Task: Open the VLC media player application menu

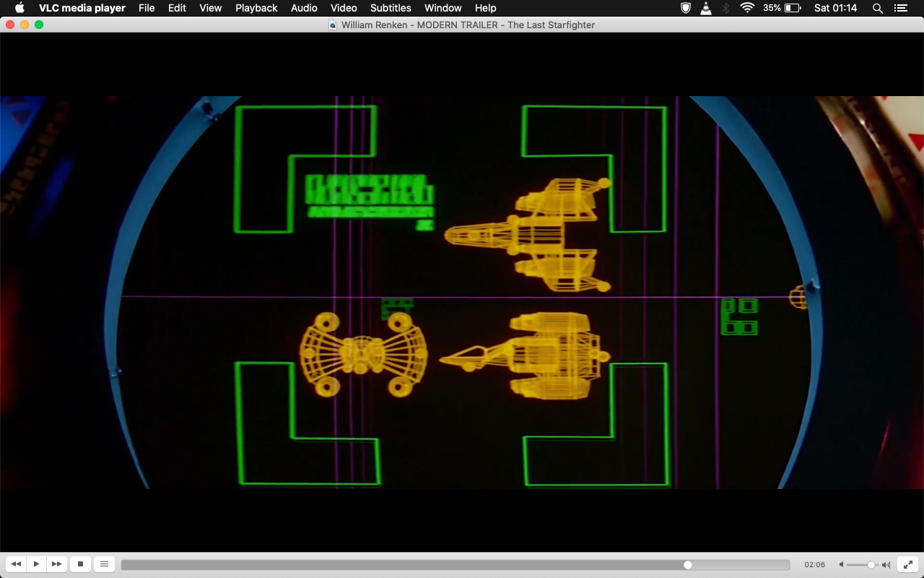Action: 82,8
